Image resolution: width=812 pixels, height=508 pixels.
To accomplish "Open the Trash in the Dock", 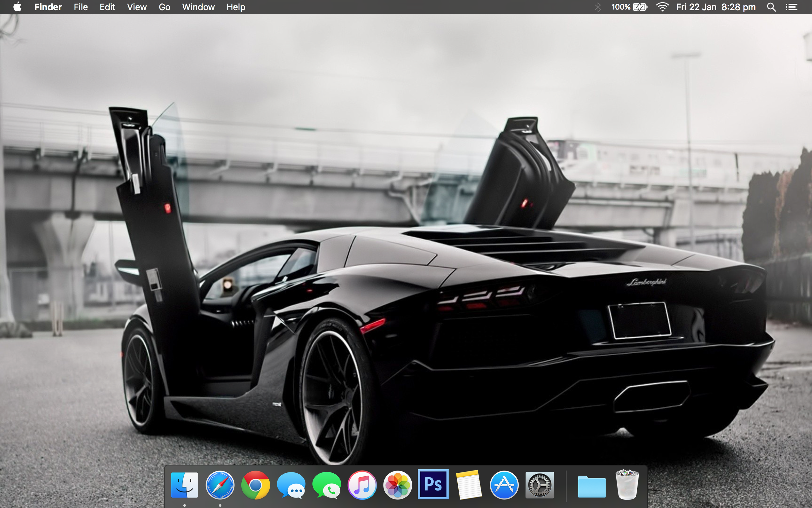I will [x=627, y=485].
